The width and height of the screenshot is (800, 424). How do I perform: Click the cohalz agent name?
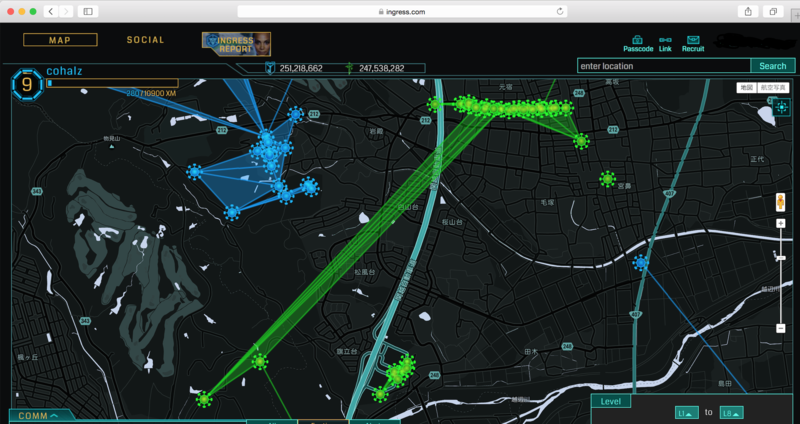(64, 71)
